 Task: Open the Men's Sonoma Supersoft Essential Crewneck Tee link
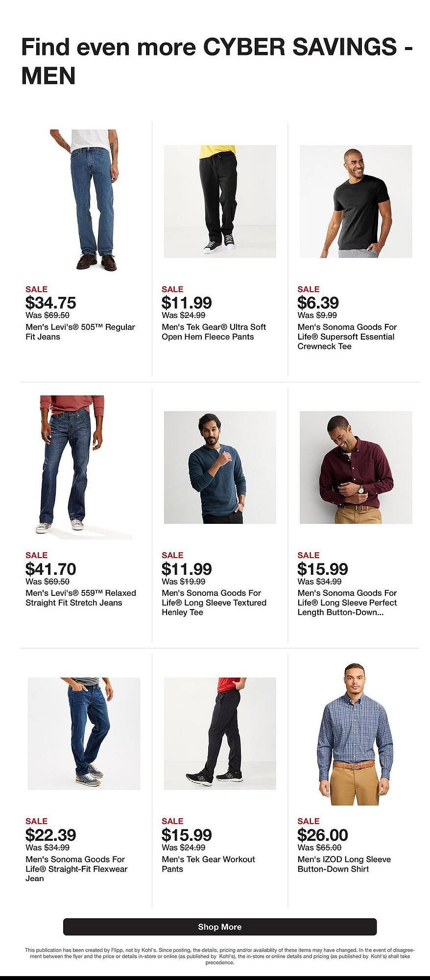(x=348, y=337)
